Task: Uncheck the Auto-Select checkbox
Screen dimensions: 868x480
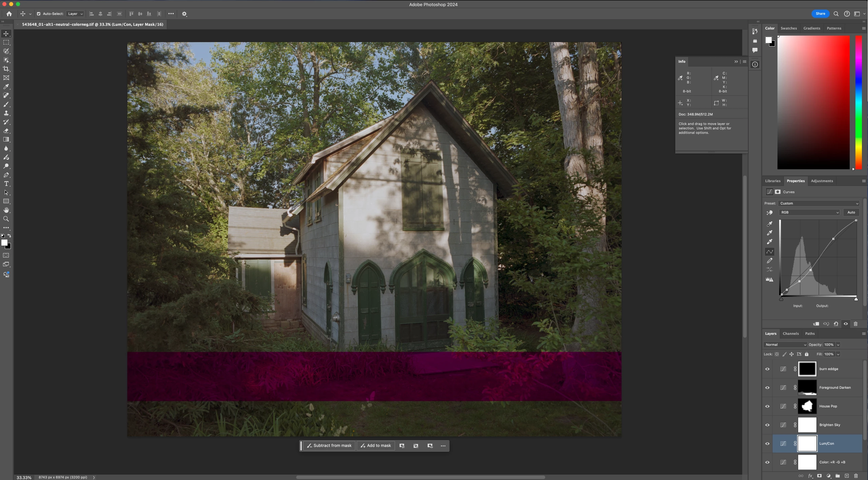Action: (x=39, y=14)
